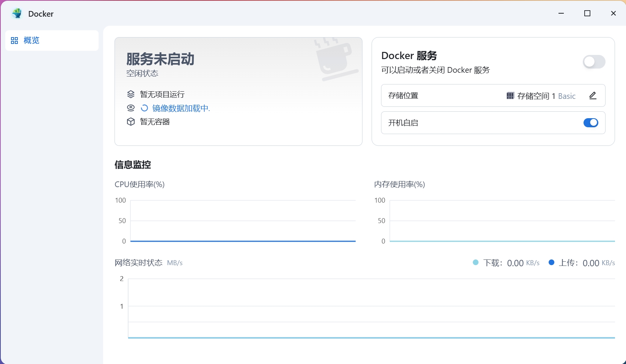Click the container cube icon beside 暂无容器

coord(131,122)
